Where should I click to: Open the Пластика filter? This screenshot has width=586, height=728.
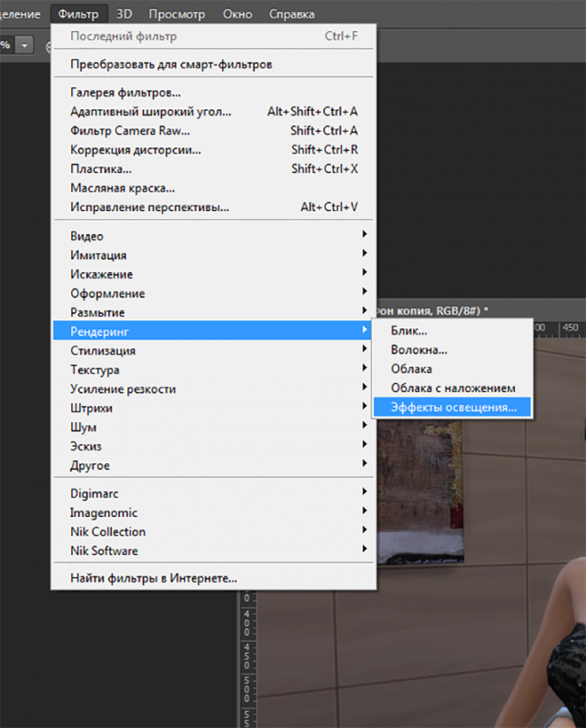(x=214, y=168)
